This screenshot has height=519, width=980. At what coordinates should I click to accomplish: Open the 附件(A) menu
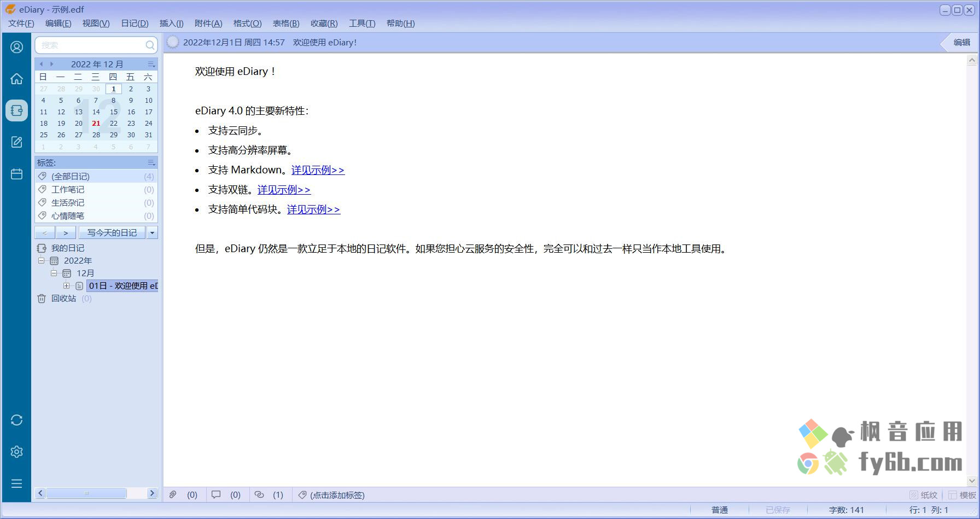coord(208,23)
